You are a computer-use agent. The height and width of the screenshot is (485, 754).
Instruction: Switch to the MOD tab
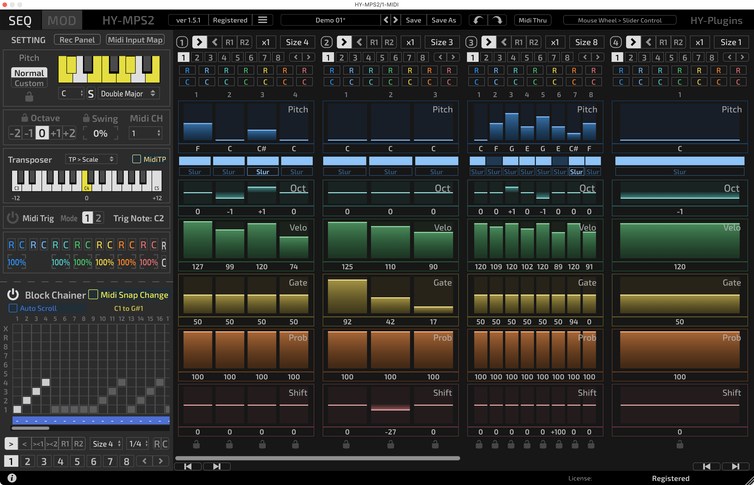tap(62, 20)
